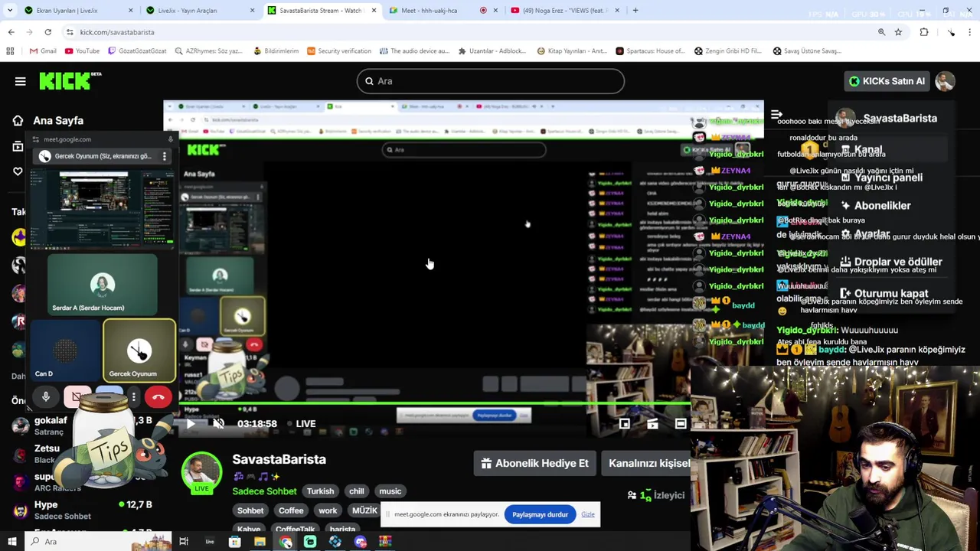Open the Sadece Sohbet category link
Screen dimensions: 980x551
[x=264, y=491]
